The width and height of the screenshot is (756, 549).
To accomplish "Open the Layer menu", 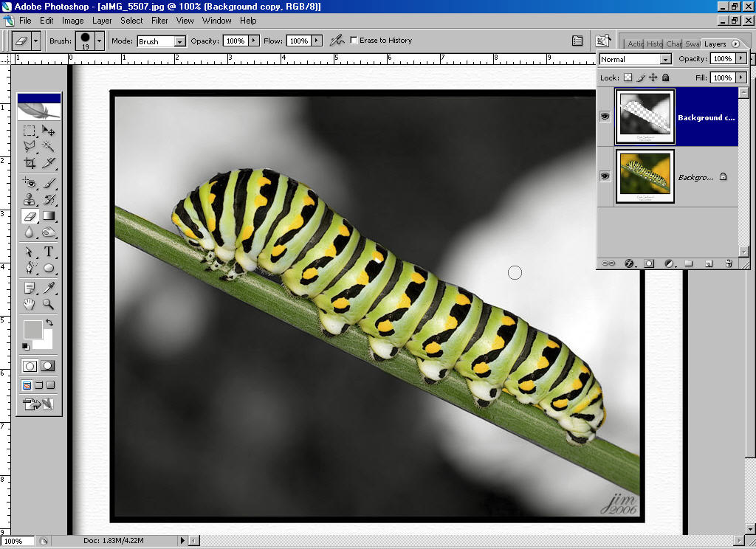I will [102, 20].
